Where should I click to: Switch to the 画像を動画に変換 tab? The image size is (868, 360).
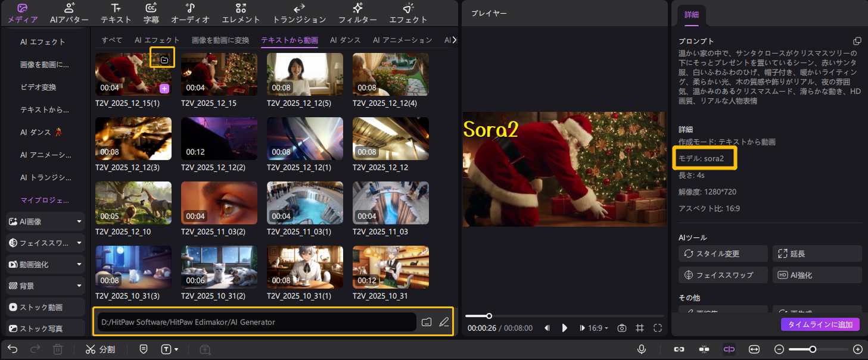pyautogui.click(x=220, y=40)
